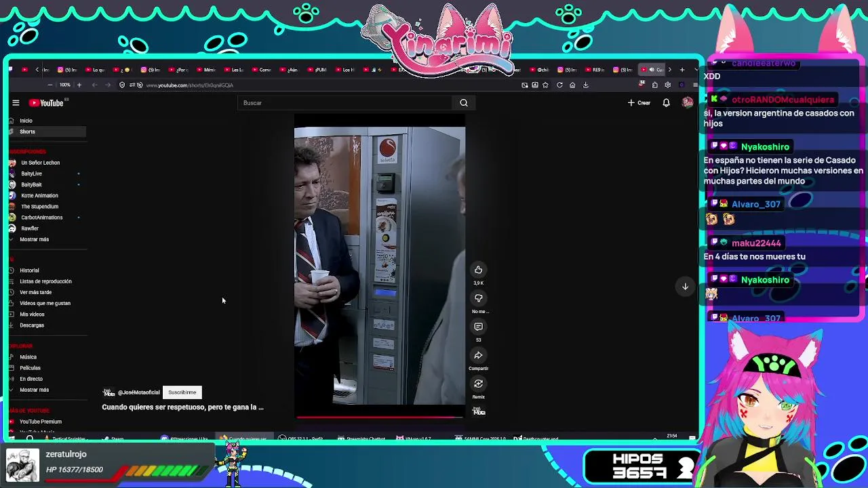Open the notifications bell
This screenshot has height=488, width=868.
[x=666, y=103]
